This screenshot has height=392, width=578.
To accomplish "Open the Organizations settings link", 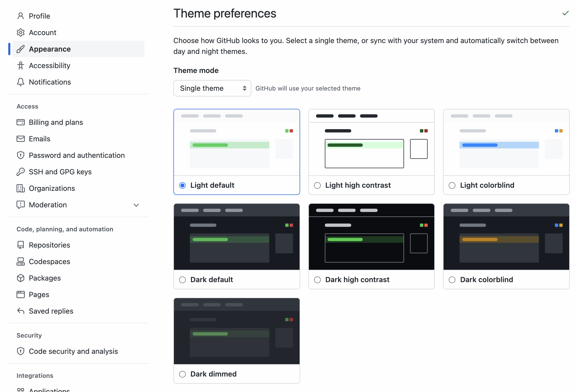I will (52, 188).
